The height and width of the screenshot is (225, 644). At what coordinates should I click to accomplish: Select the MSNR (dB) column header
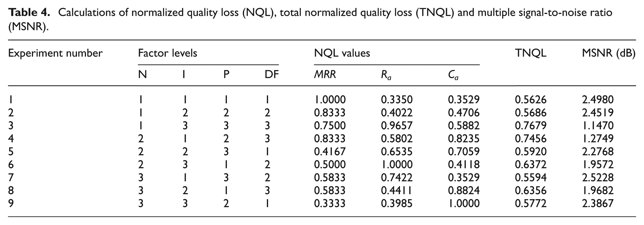608,54
